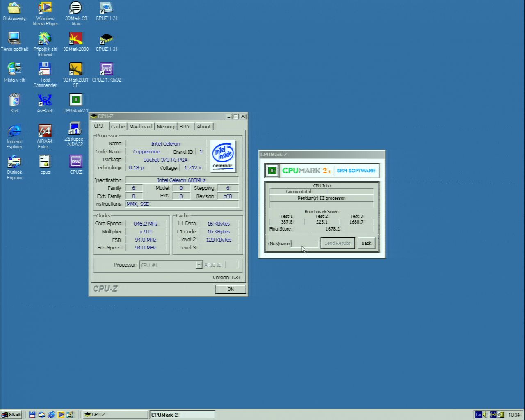The width and height of the screenshot is (525, 420).
Task: Switch to the SPD tab
Action: [x=184, y=127]
